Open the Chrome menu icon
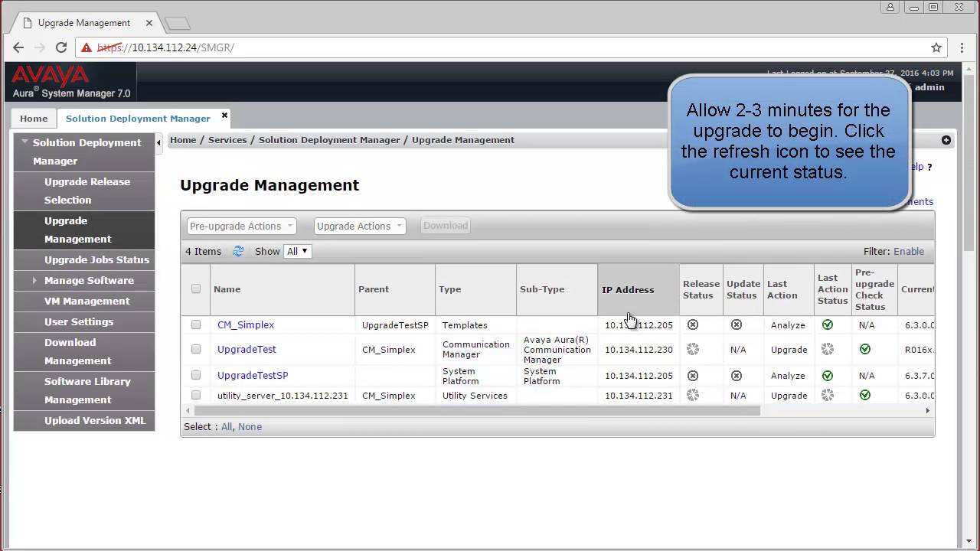The image size is (980, 551). tap(963, 47)
